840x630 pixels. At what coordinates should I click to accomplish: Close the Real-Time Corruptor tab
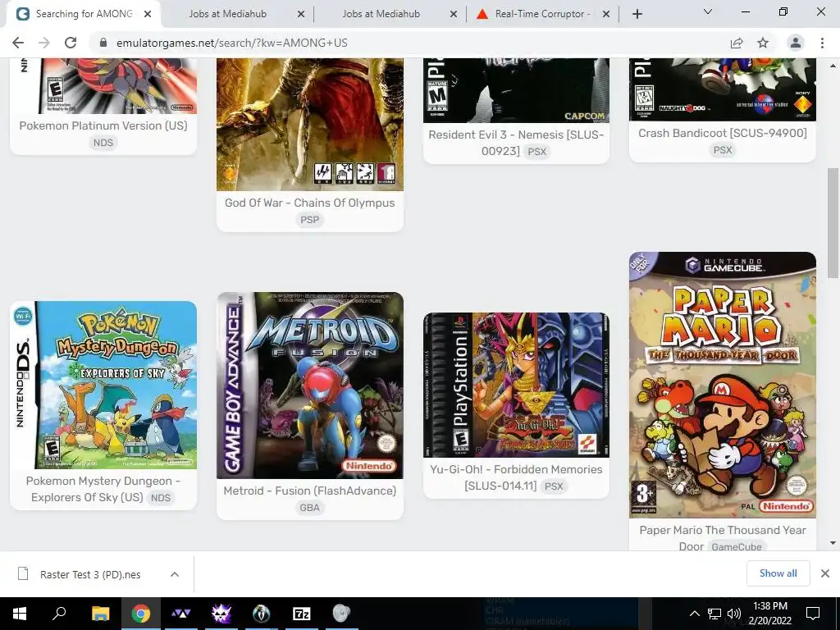coord(606,14)
